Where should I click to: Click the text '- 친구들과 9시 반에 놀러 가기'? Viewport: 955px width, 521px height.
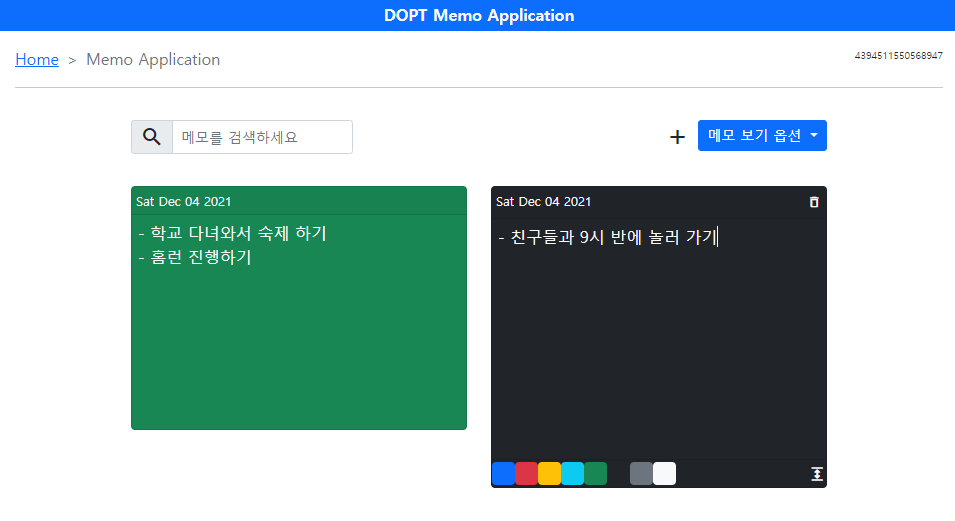point(608,237)
